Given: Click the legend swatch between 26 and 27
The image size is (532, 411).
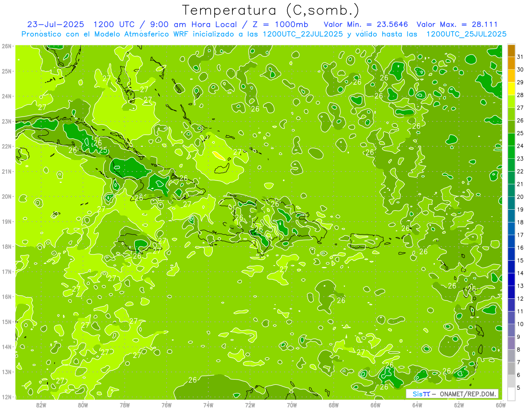Looking at the screenshot, I should [511, 114].
